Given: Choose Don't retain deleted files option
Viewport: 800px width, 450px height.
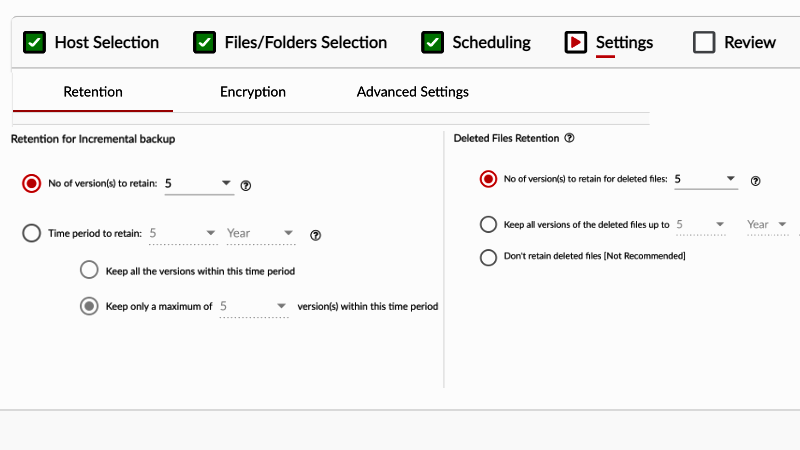Looking at the screenshot, I should pyautogui.click(x=488, y=257).
